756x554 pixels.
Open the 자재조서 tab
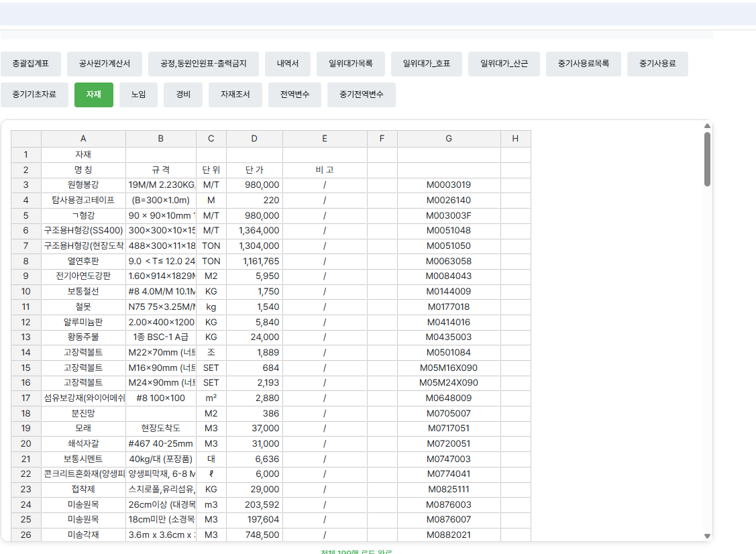[x=235, y=95]
